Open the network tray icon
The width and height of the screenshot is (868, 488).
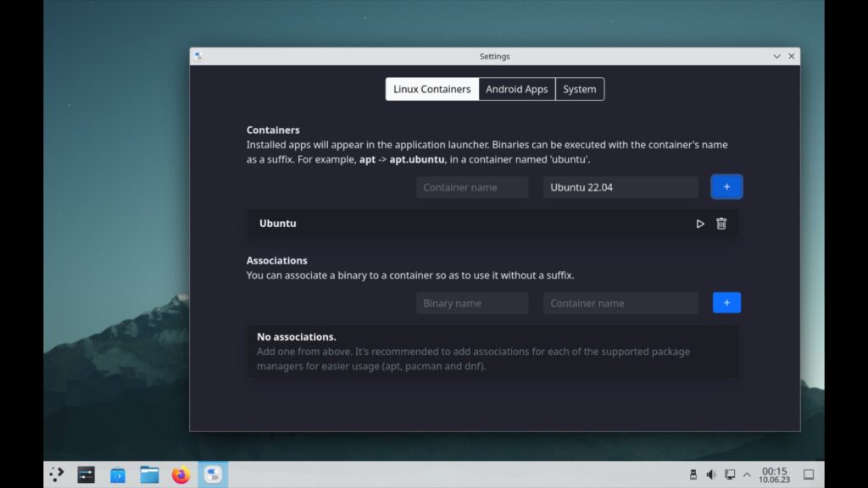pyautogui.click(x=730, y=474)
